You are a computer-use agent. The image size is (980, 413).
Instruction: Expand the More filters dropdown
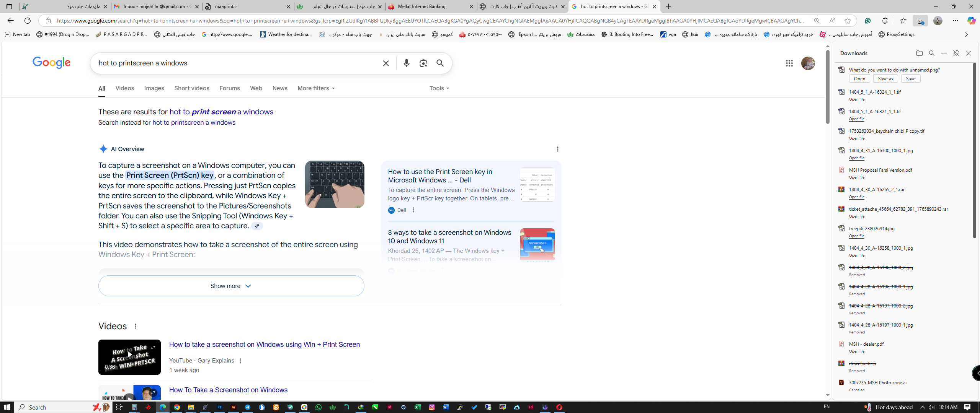pos(316,88)
